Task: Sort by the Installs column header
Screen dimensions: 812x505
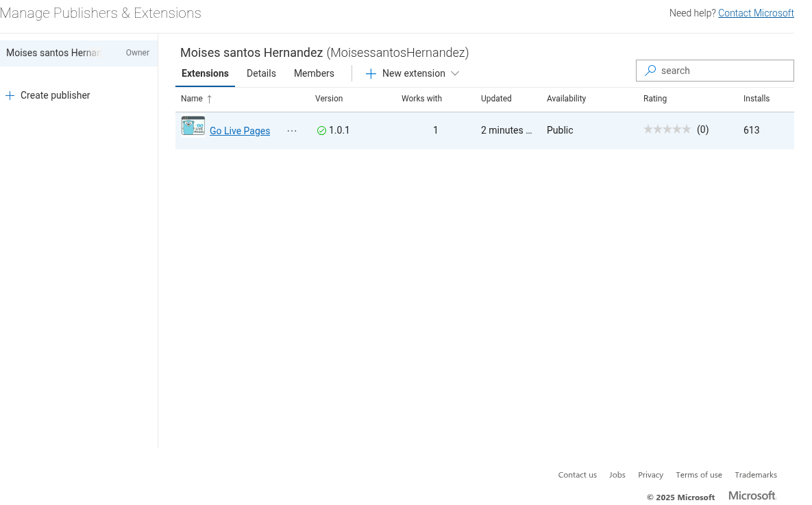Action: click(756, 99)
